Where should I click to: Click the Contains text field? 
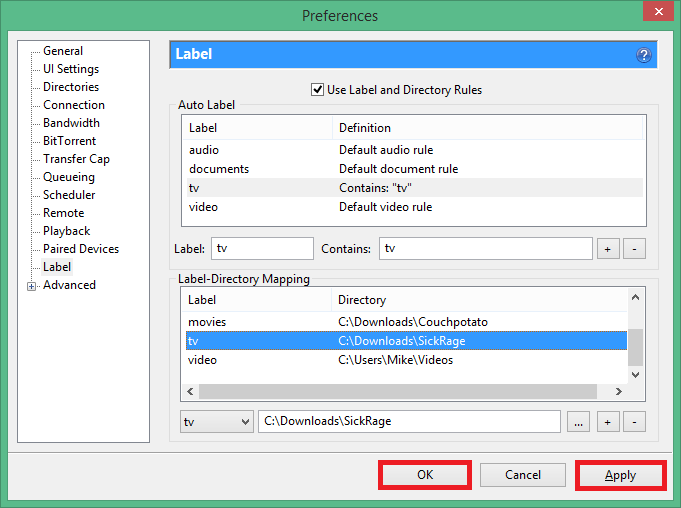[485, 249]
